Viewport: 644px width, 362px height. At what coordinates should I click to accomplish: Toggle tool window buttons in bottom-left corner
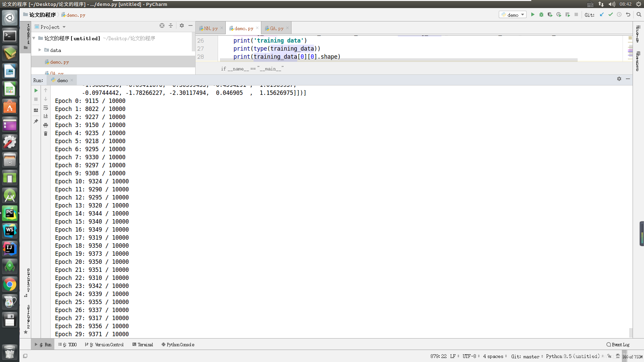pos(25,356)
